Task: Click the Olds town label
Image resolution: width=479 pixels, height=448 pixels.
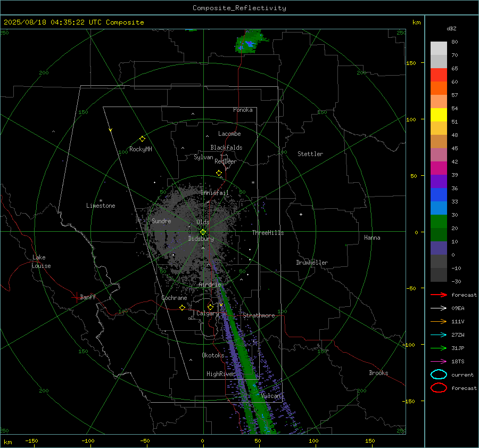Action: coord(203,222)
